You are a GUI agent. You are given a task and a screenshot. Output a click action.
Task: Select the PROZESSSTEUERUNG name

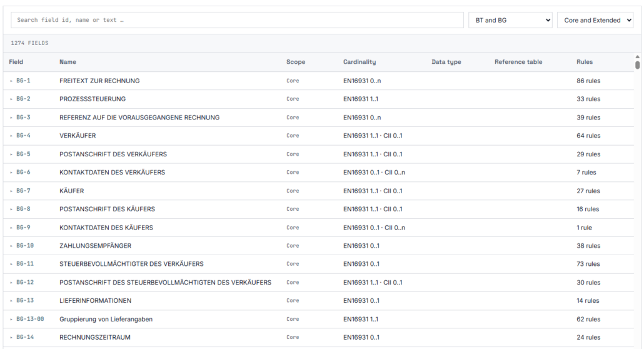[93, 99]
